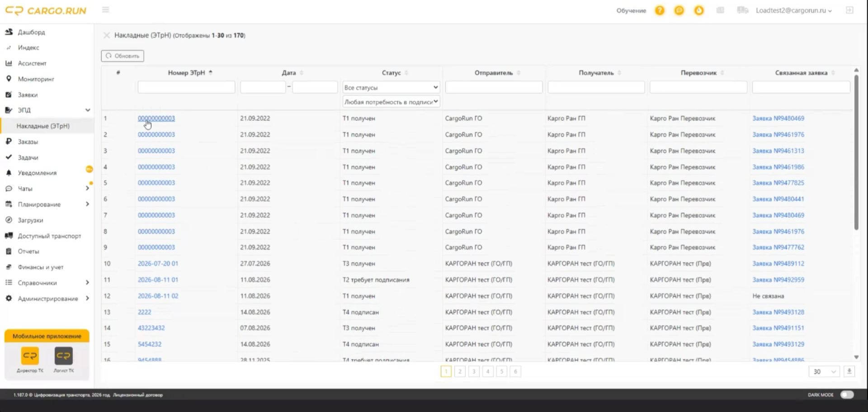The height and width of the screenshot is (412, 868).
Task: Click the yellow flame icon in header
Action: (699, 10)
